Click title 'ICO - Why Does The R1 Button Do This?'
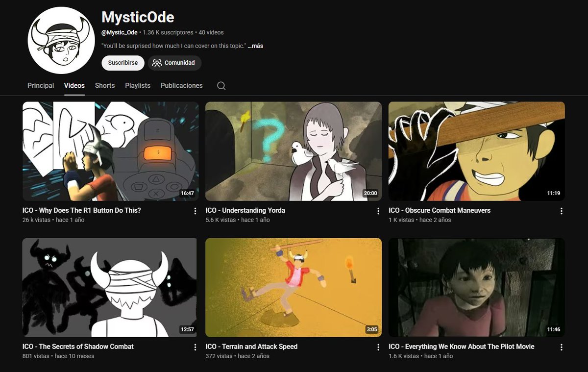This screenshot has height=372, width=588. [82, 210]
